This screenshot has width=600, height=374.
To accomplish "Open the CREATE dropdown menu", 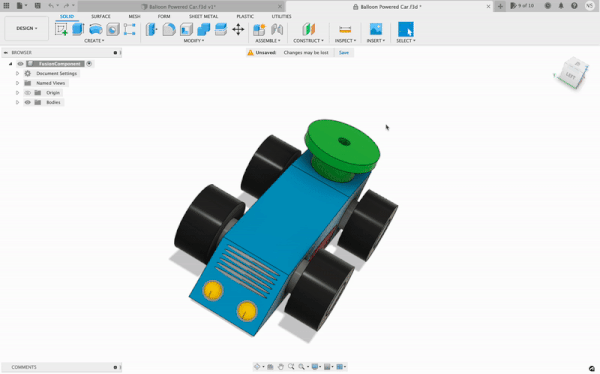I will [x=94, y=41].
